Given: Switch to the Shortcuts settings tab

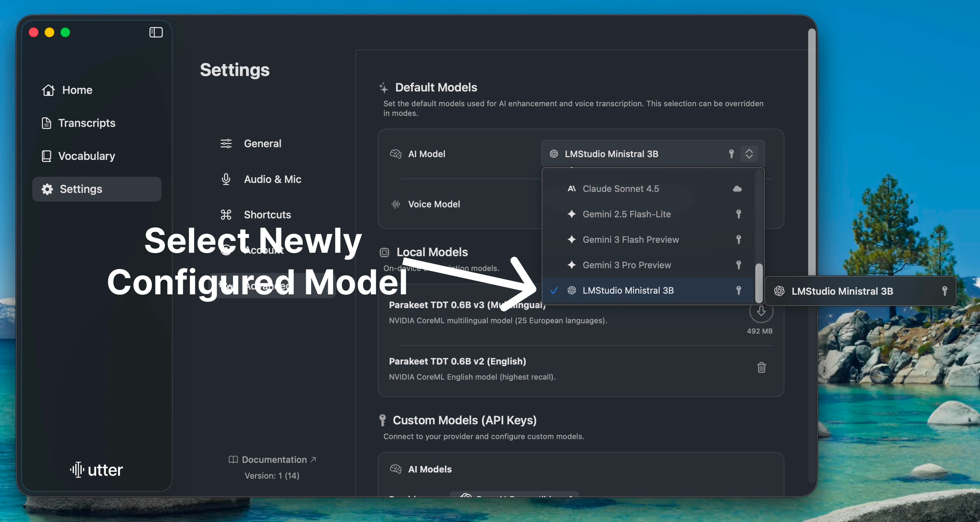Looking at the screenshot, I should [267, 214].
